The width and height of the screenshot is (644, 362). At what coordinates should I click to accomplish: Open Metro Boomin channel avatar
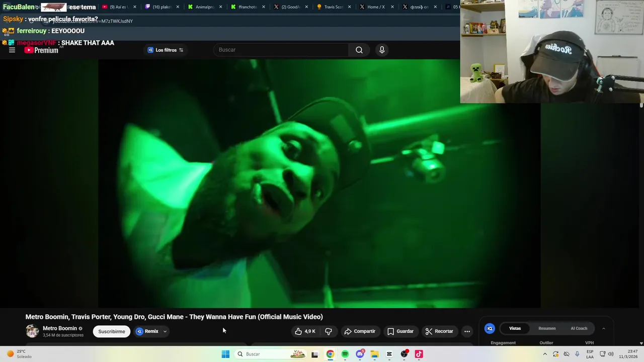pyautogui.click(x=32, y=331)
